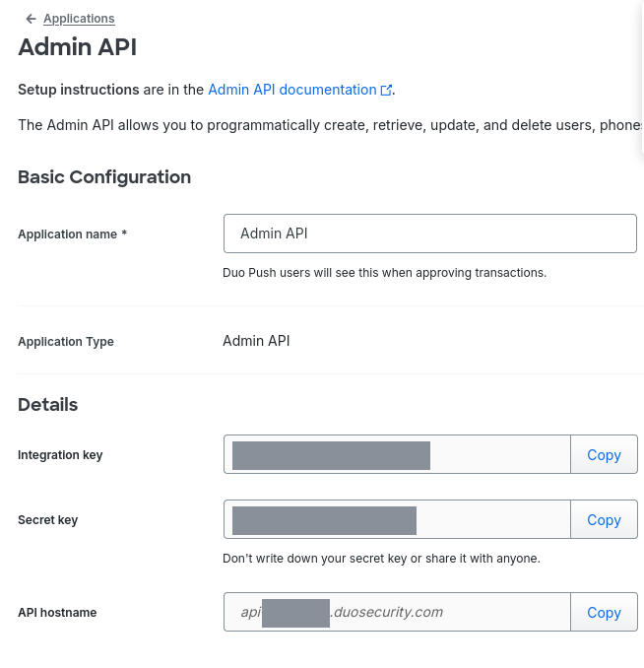The image size is (644, 668).
Task: Click the Admin API page heading
Action: point(77,47)
